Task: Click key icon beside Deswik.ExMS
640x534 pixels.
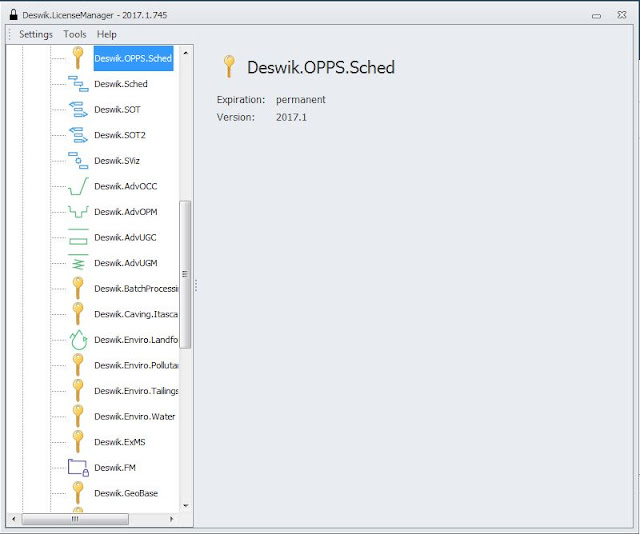Action: 78,442
